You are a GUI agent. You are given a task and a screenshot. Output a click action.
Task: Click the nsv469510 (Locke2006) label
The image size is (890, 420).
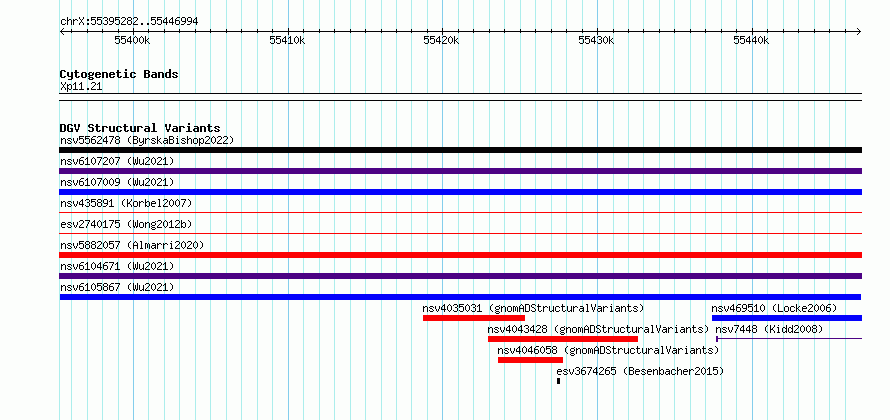[x=774, y=308]
